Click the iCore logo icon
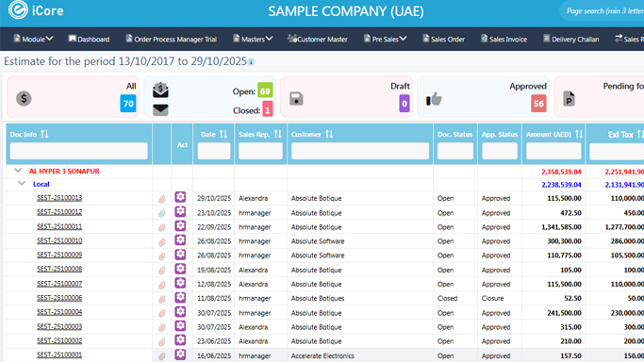The height and width of the screenshot is (362, 644). (x=18, y=9)
